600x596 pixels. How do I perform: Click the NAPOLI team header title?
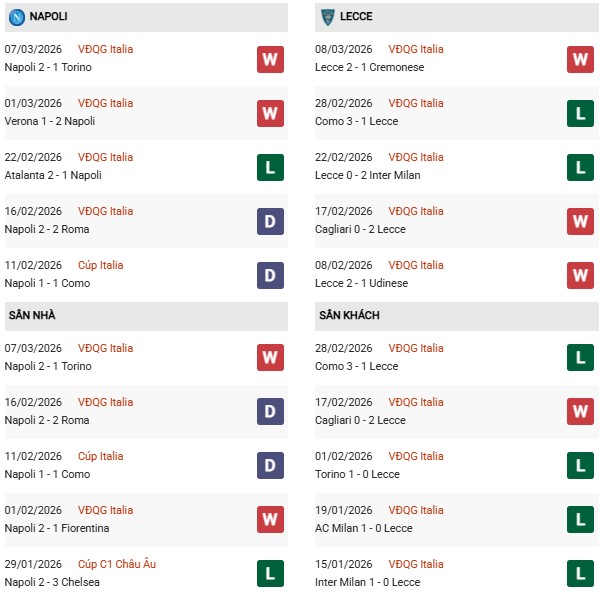(x=50, y=17)
